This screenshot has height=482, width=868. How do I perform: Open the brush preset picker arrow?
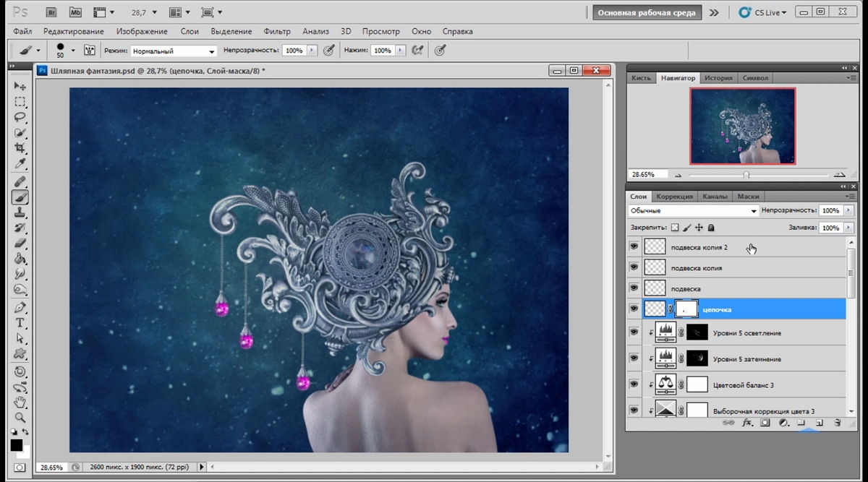click(x=73, y=51)
